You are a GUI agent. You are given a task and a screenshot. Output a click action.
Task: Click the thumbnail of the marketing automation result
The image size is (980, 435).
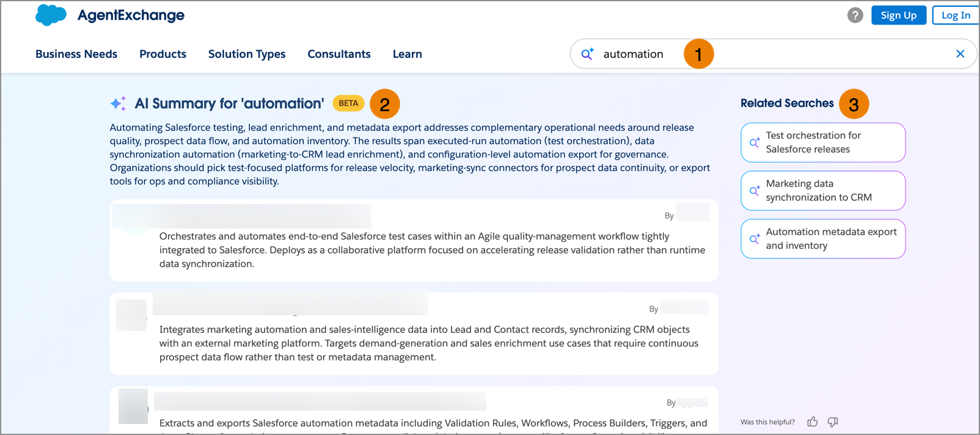click(131, 315)
